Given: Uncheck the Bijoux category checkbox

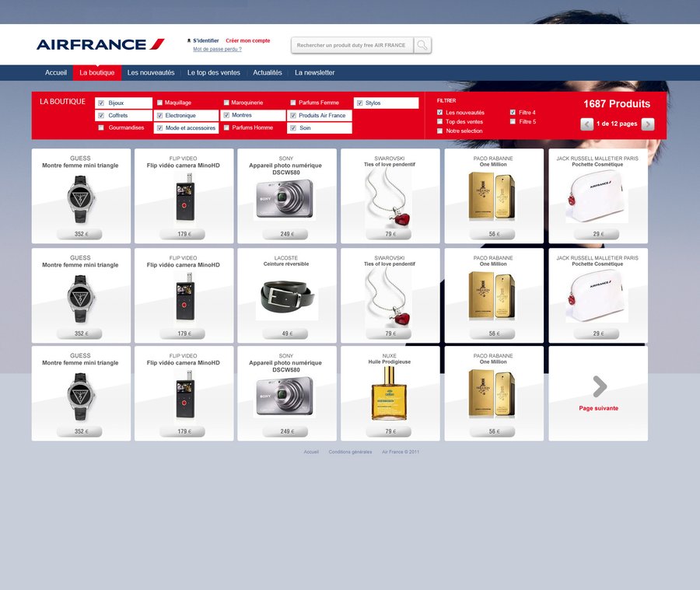Looking at the screenshot, I should (x=101, y=103).
